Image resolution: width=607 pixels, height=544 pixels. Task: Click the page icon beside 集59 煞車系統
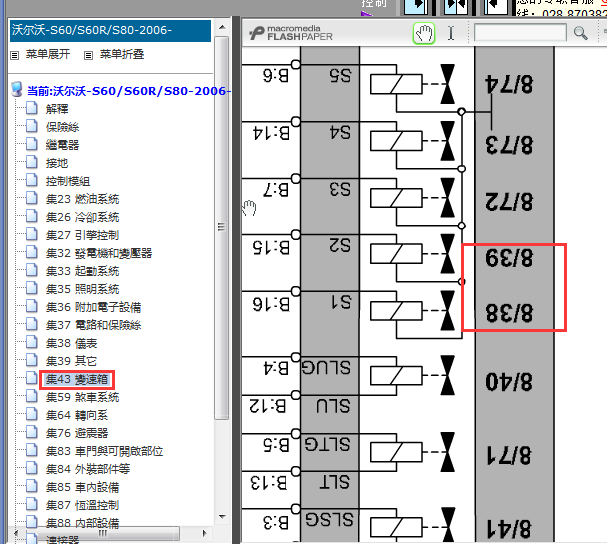pos(32,396)
